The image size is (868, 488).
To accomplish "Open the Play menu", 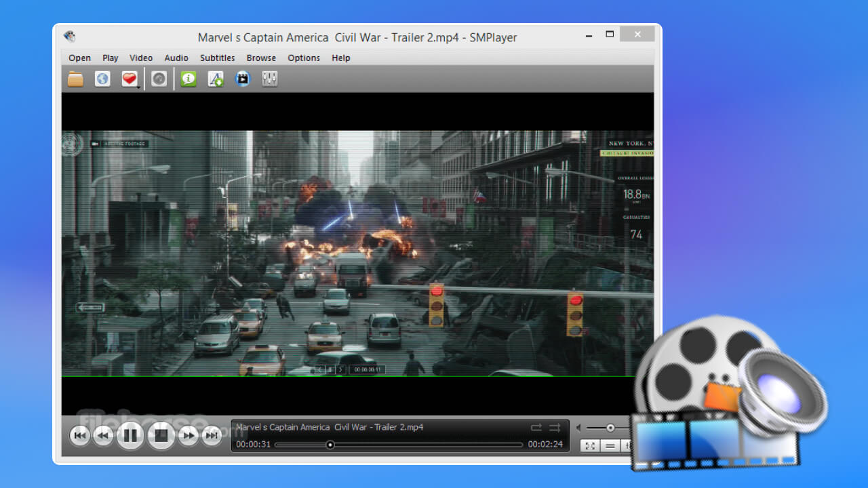I will click(x=111, y=58).
